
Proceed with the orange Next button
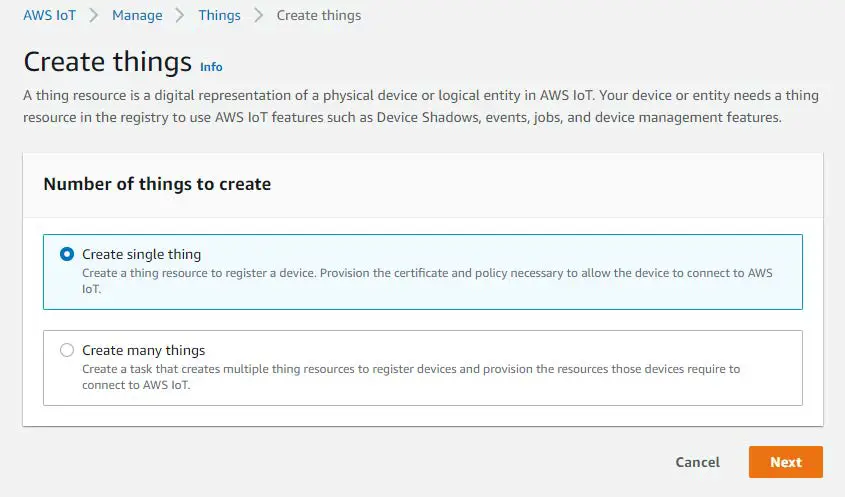(785, 462)
